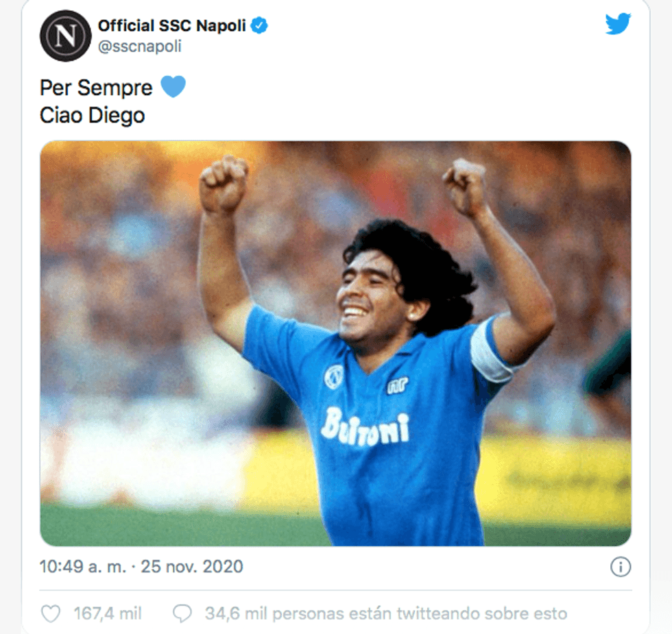
Task: Click the Twitter bird logo
Action: pos(618,23)
